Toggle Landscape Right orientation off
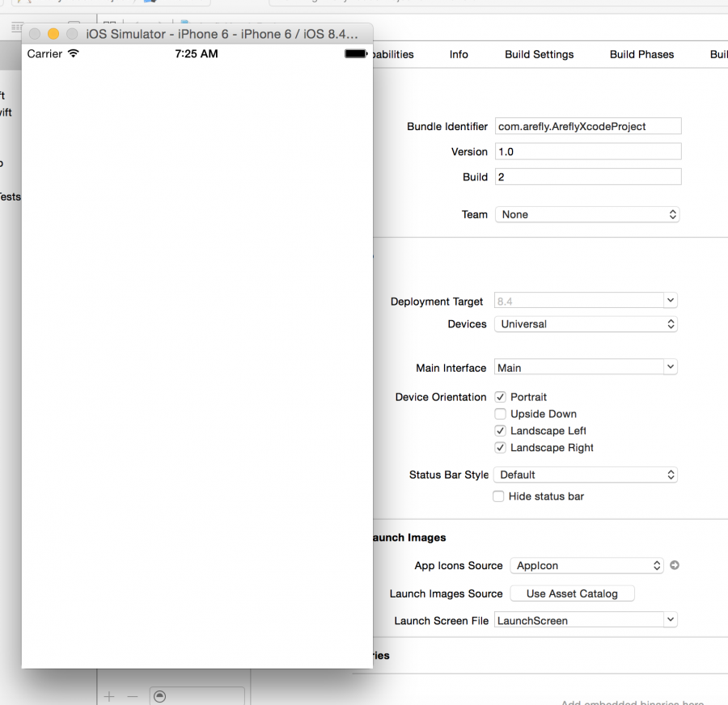Screen dimensions: 728x705 click(500, 447)
